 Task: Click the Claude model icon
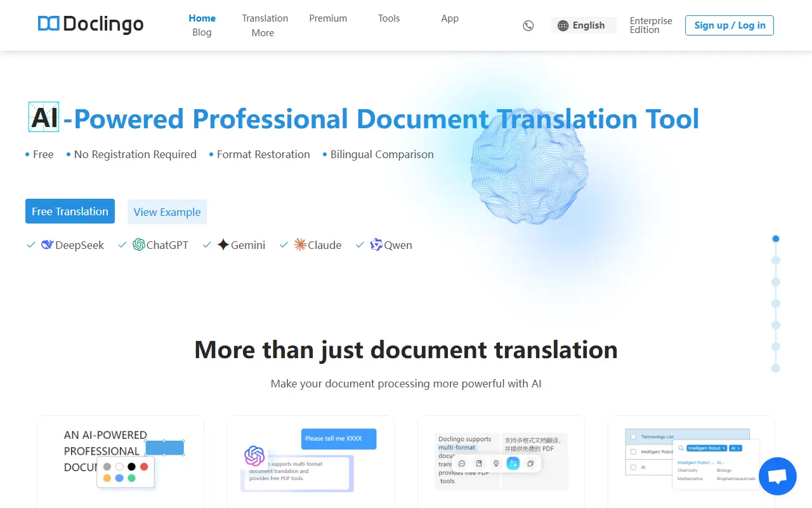(300, 245)
